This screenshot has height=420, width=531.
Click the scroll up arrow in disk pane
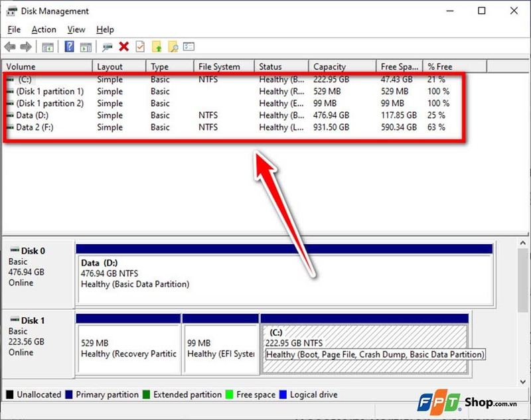coord(522,243)
